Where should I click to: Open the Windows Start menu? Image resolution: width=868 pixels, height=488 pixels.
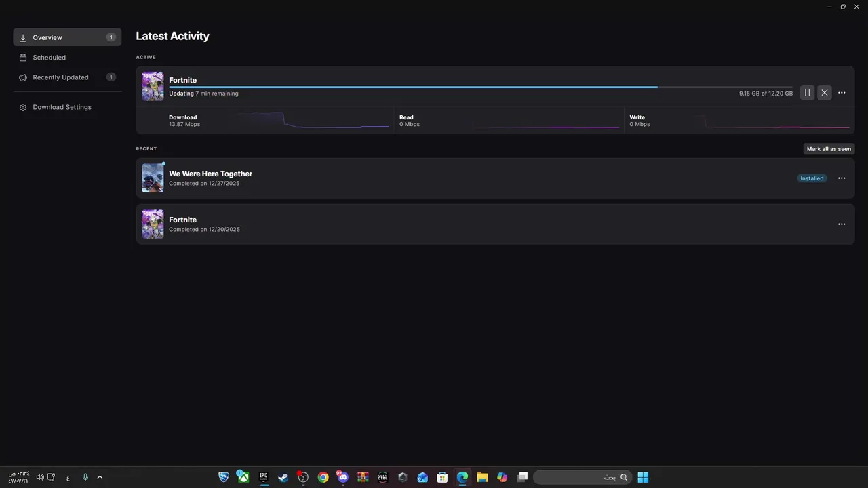point(643,477)
